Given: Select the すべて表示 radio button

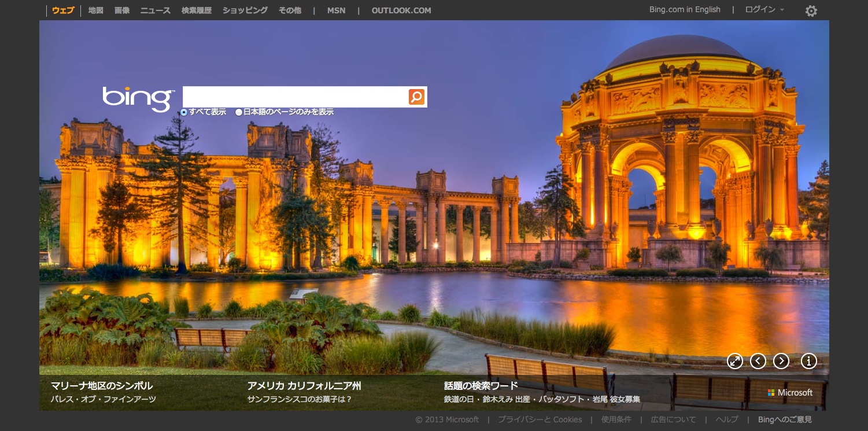Looking at the screenshot, I should pyautogui.click(x=184, y=112).
